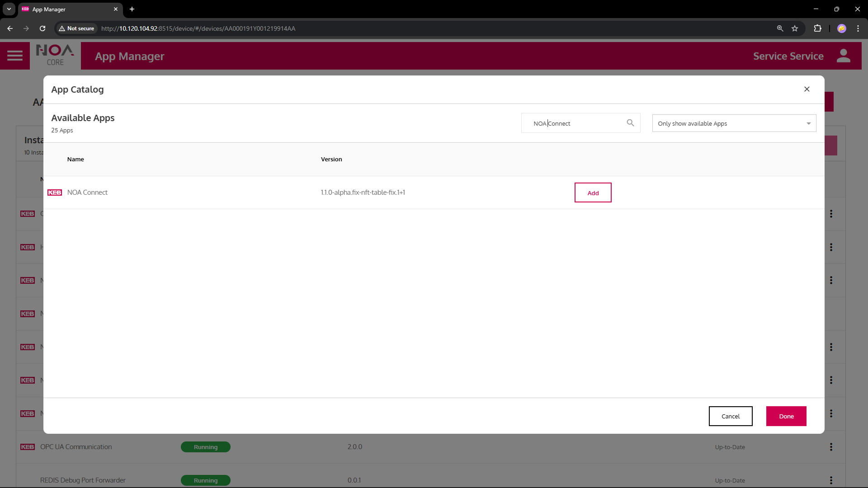Open a new browser tab
Image resolution: width=868 pixels, height=488 pixels.
(132, 9)
